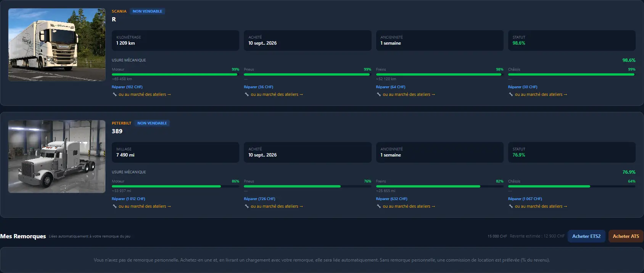Click the truck model name 389
The width and height of the screenshot is (644, 273).
pos(117,131)
